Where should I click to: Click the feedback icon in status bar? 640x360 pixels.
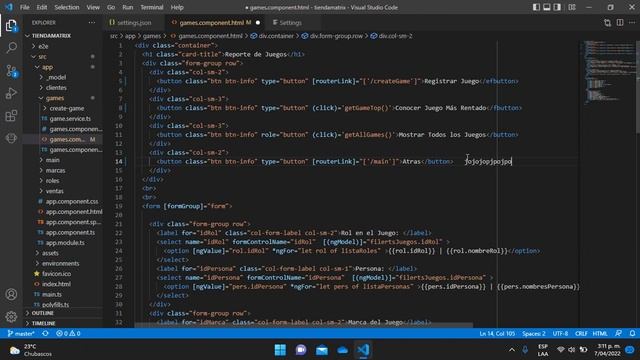619,333
